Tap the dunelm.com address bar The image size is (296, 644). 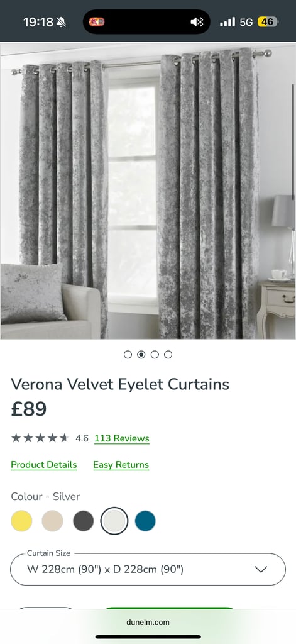click(148, 622)
